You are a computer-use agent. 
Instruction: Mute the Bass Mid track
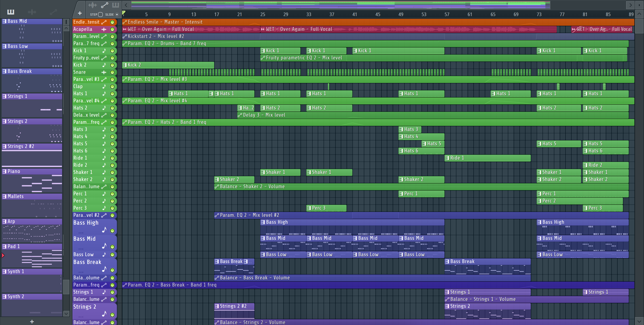click(112, 247)
